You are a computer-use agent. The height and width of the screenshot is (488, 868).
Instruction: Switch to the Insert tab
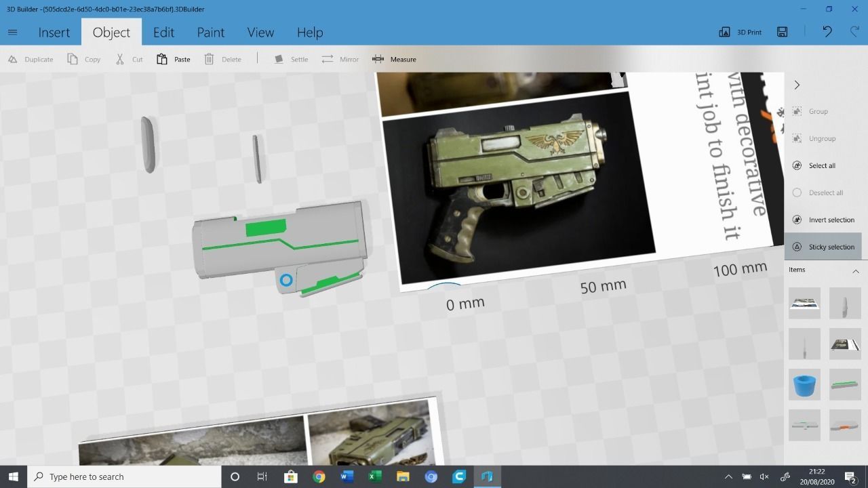tap(54, 33)
